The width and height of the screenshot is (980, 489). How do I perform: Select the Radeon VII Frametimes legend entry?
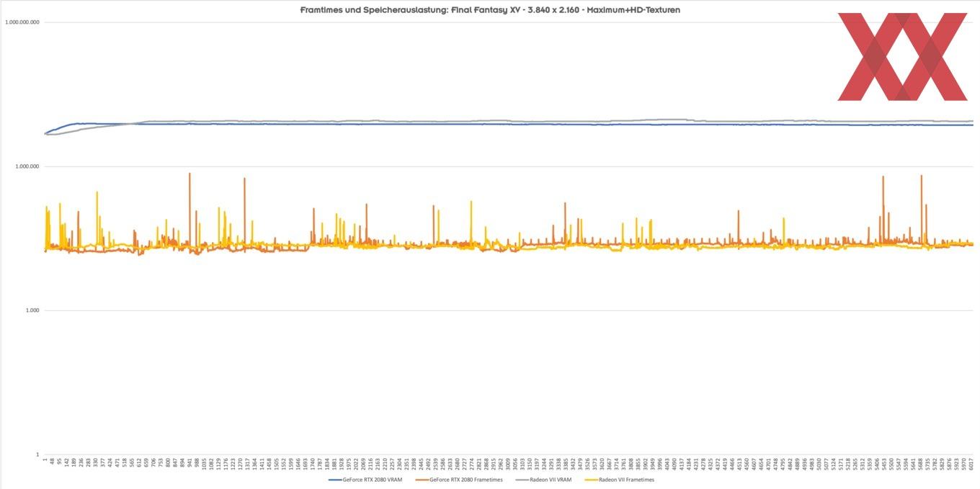(x=619, y=480)
